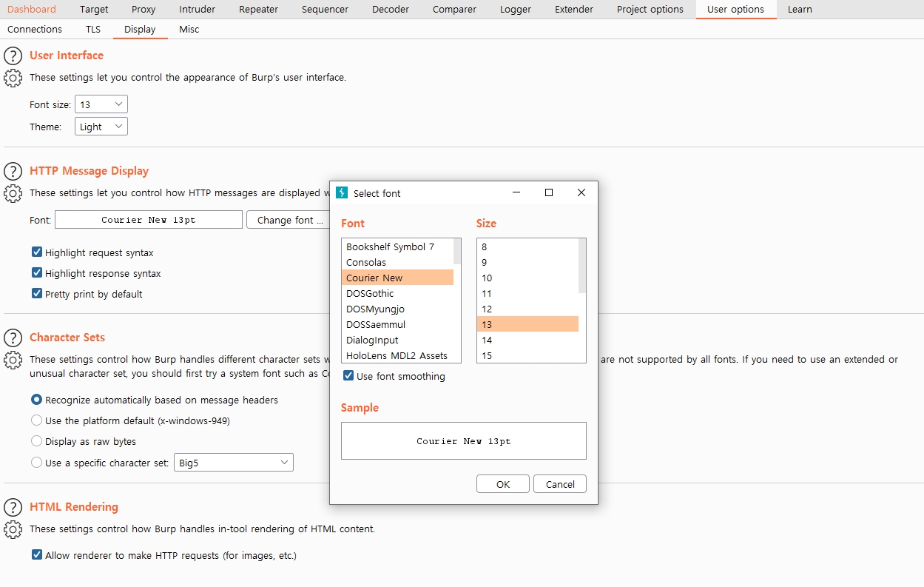Switch to the Target tab
This screenshot has height=587, width=924.
point(94,10)
